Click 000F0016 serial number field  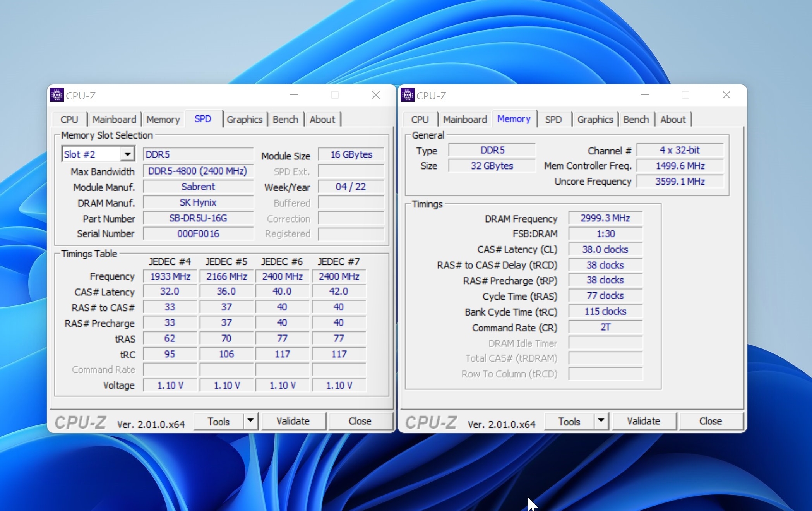pyautogui.click(x=198, y=234)
